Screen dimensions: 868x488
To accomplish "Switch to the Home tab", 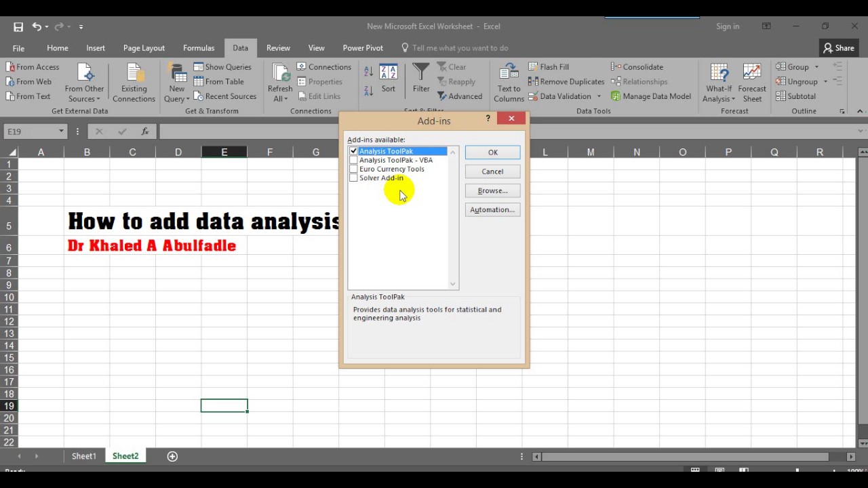I will coord(58,48).
